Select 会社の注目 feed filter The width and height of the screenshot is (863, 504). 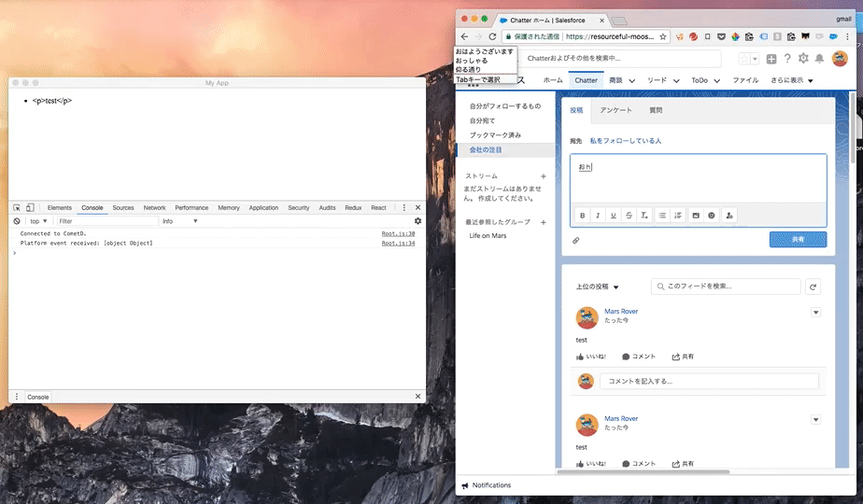pos(486,149)
